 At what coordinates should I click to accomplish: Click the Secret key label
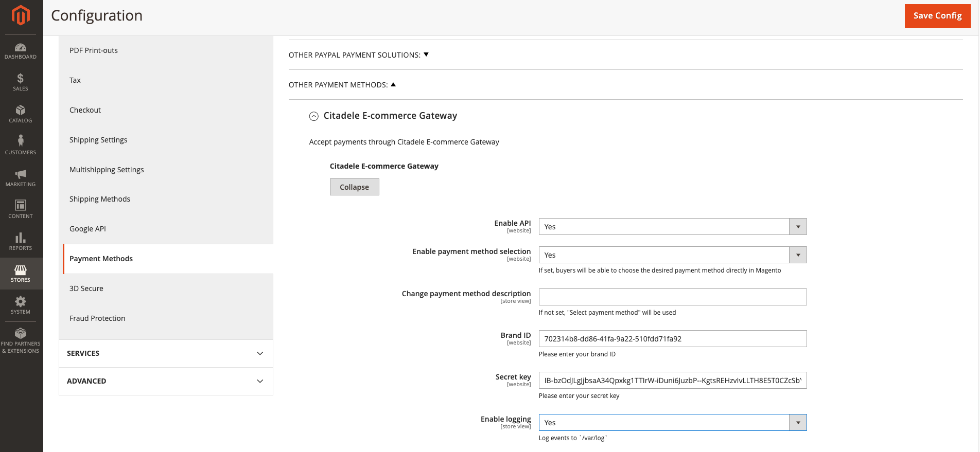(x=513, y=377)
